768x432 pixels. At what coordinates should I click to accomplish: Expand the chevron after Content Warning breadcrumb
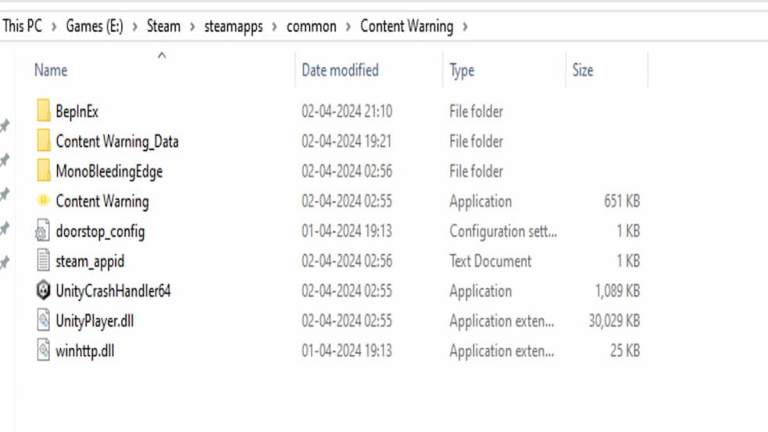click(x=465, y=27)
